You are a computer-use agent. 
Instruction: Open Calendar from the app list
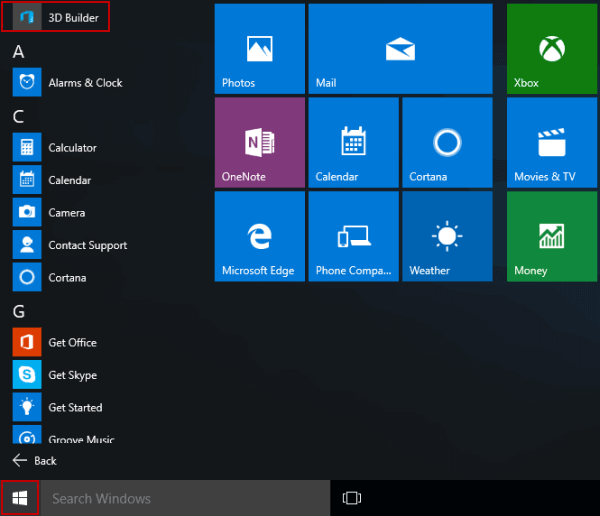[52, 180]
